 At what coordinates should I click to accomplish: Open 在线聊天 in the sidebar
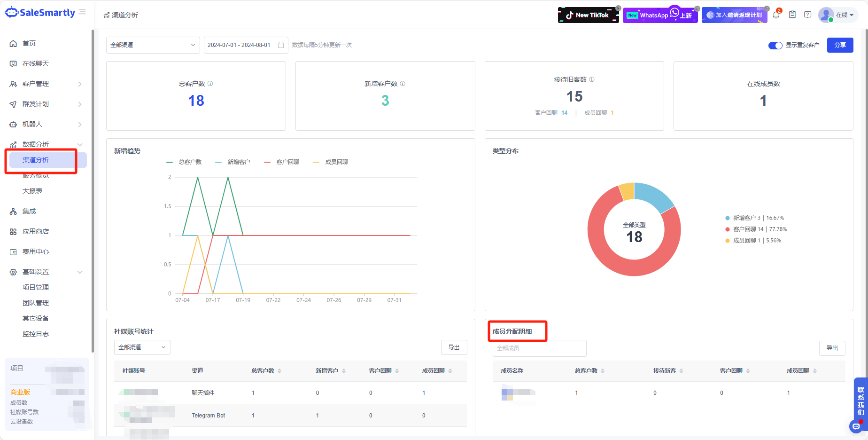[x=36, y=63]
